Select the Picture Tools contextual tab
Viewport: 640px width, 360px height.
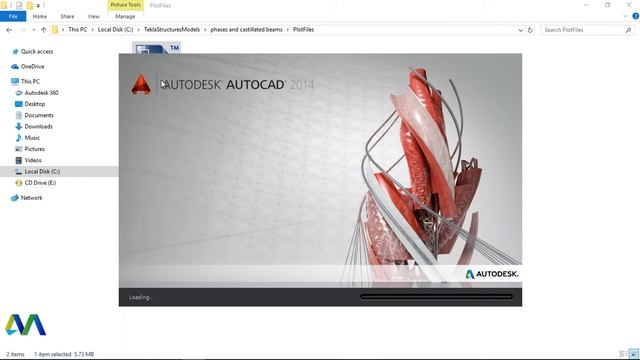pyautogui.click(x=126, y=5)
